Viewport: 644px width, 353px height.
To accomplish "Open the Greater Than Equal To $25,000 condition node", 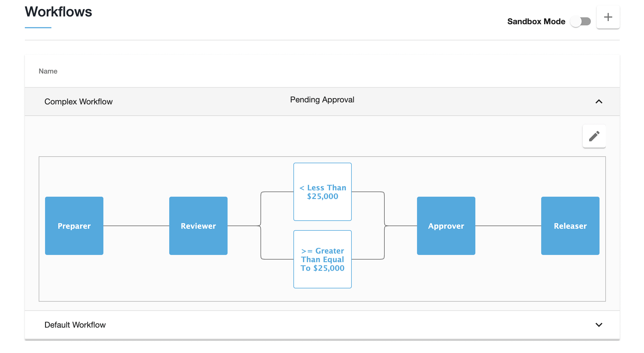I will (x=322, y=259).
